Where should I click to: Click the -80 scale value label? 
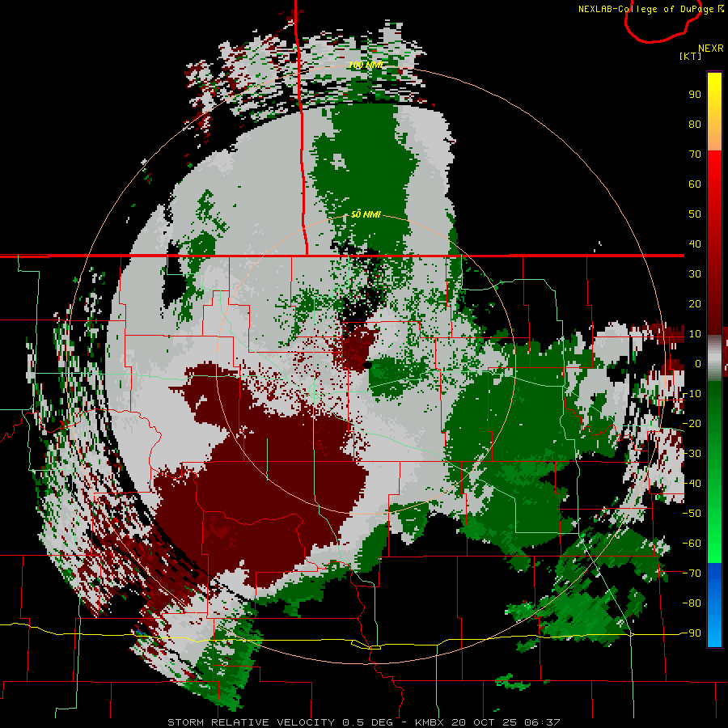(x=692, y=603)
